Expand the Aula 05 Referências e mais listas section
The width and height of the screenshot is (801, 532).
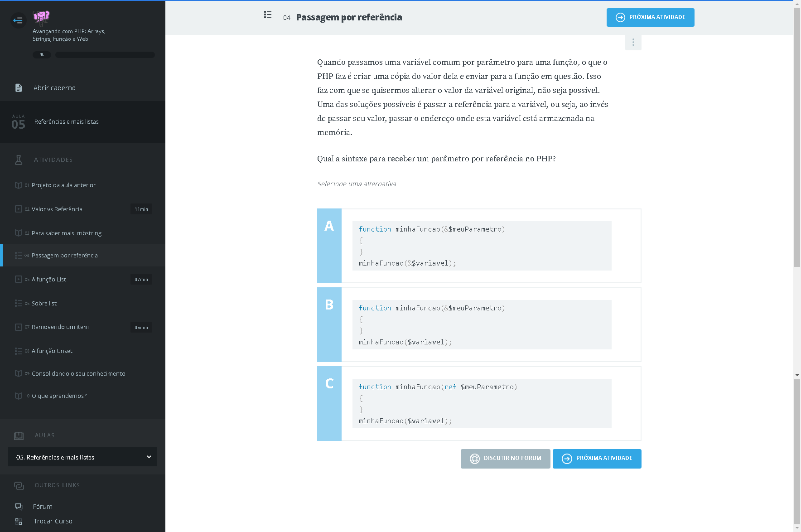coord(82,122)
